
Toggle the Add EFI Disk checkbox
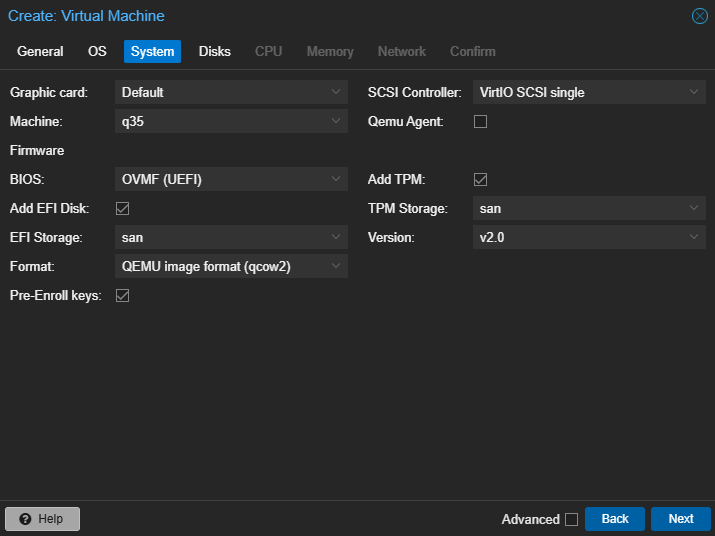click(122, 208)
